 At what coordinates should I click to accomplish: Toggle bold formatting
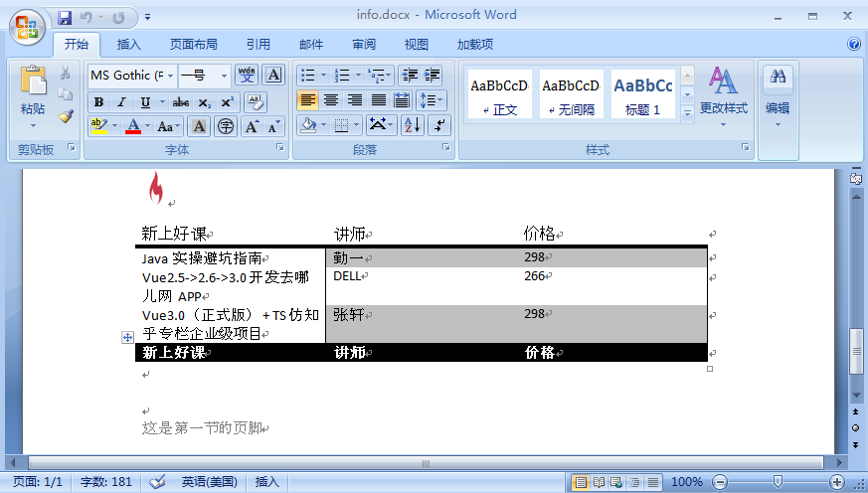[x=98, y=102]
